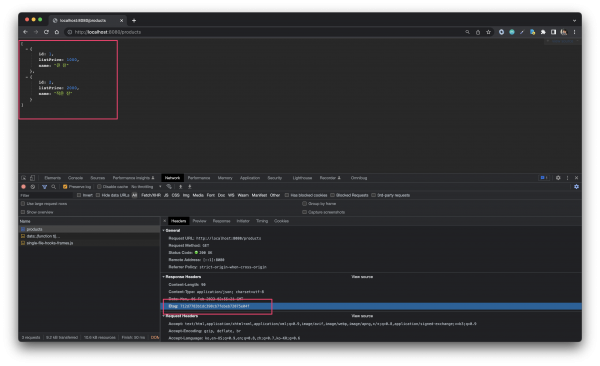Enable Use large request rows
The image size is (600, 366).
[x=23, y=204]
